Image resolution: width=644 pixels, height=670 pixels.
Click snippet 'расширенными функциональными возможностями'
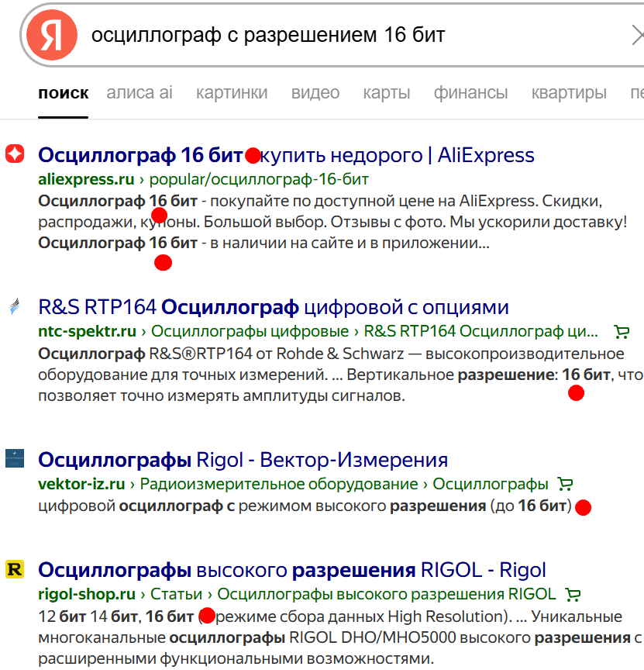236,659
